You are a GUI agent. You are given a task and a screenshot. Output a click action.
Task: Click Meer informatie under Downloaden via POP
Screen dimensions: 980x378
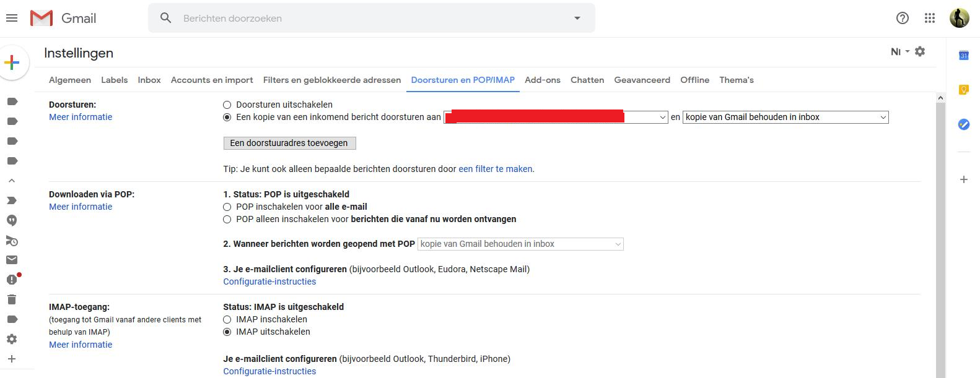[81, 207]
